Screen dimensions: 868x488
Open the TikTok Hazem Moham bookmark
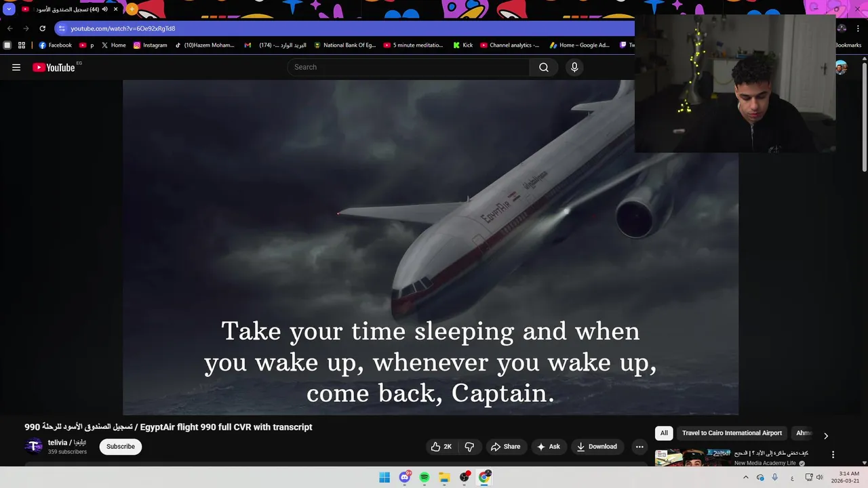click(x=204, y=45)
